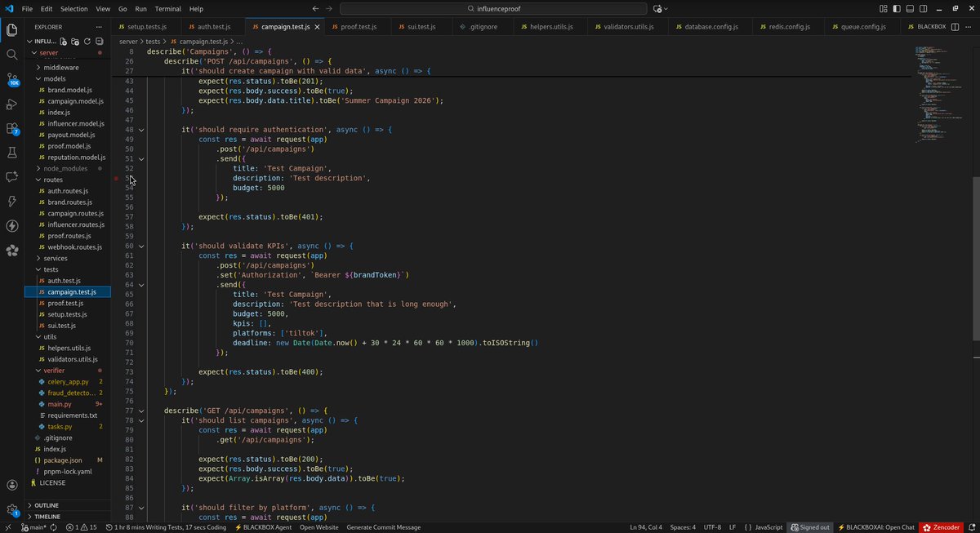Collapse the routes folder
This screenshot has height=533, width=980.
tap(53, 180)
